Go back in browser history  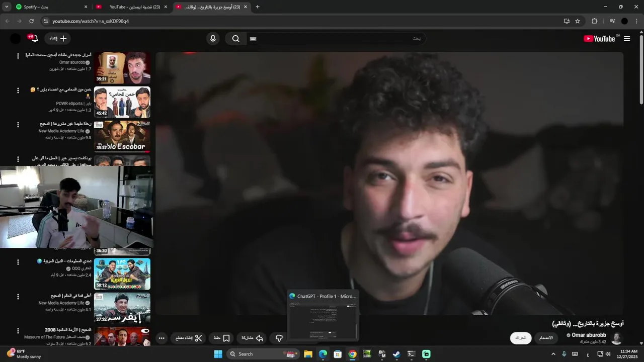click(x=7, y=21)
